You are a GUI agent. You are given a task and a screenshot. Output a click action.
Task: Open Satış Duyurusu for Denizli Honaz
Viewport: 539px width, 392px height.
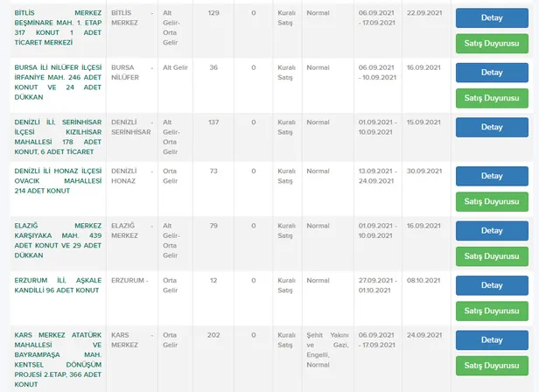pos(492,202)
